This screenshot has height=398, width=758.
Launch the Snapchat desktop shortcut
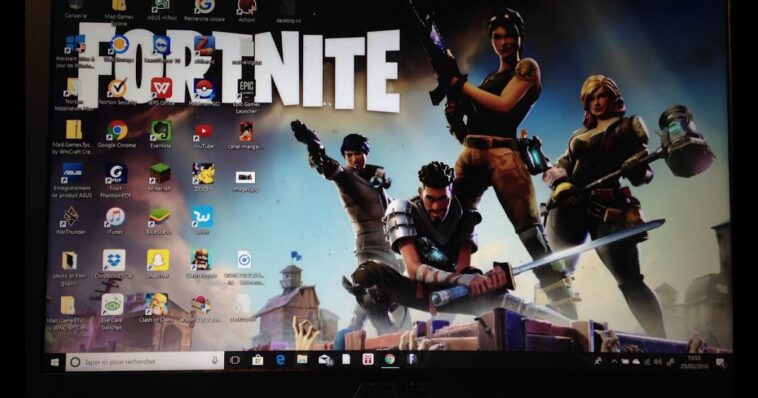click(x=158, y=264)
